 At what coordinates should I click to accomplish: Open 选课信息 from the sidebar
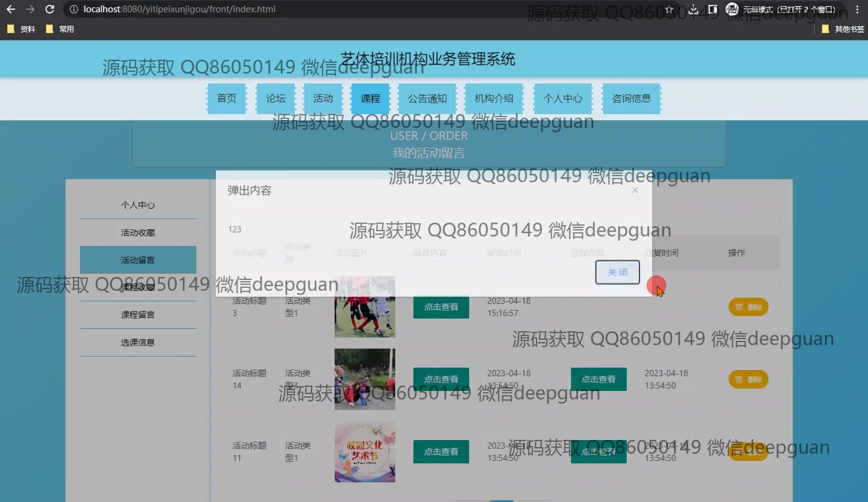pyautogui.click(x=138, y=343)
